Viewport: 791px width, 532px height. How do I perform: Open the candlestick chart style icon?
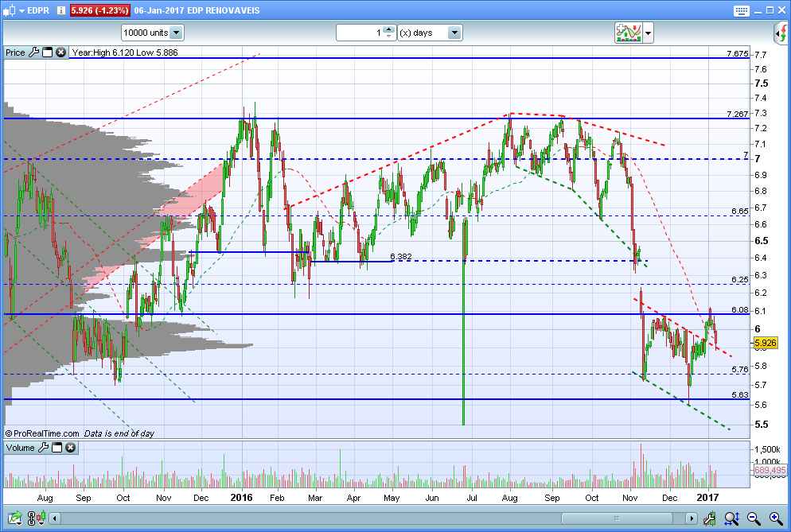coord(10,10)
